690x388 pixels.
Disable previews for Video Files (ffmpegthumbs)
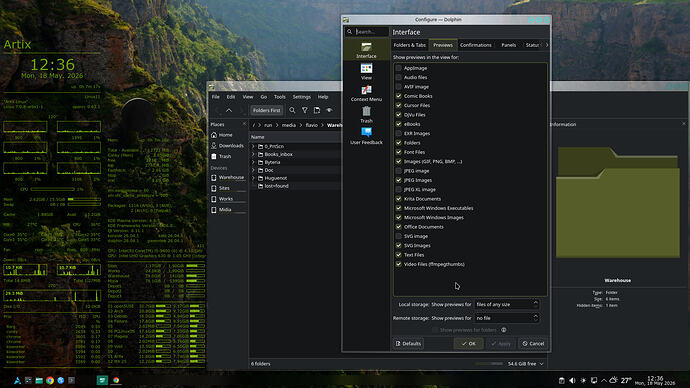click(399, 264)
